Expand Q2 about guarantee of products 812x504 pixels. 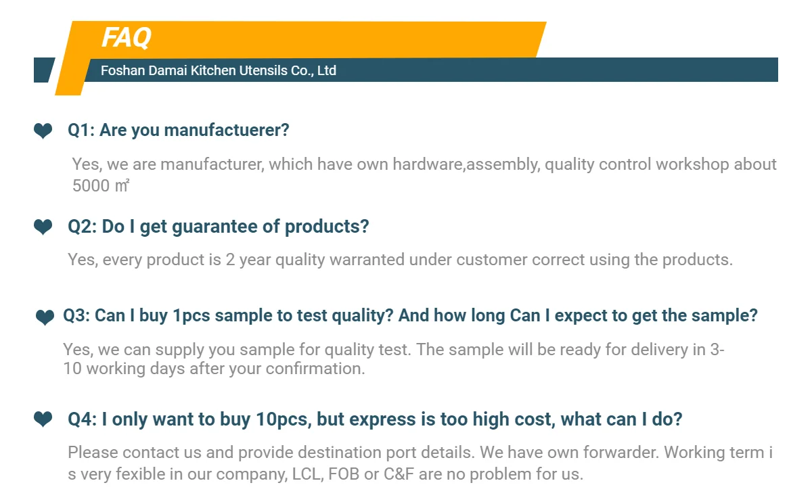(x=219, y=227)
